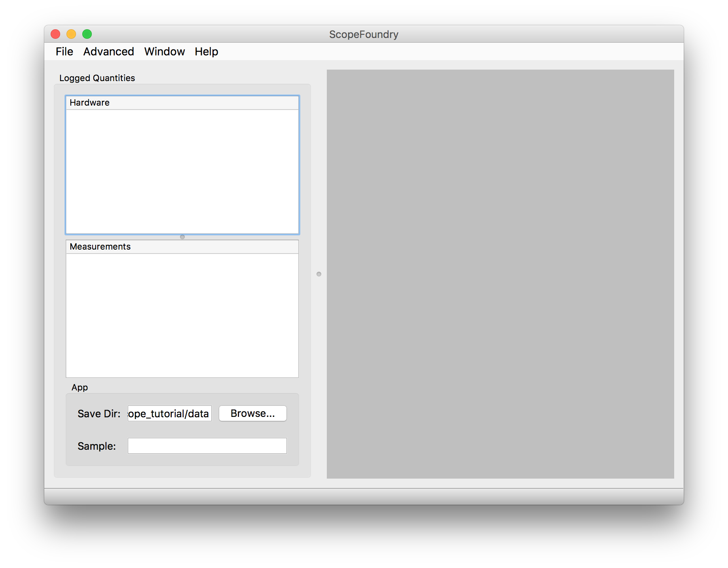
Task: Maximize the window with the green button
Action: pos(87,34)
